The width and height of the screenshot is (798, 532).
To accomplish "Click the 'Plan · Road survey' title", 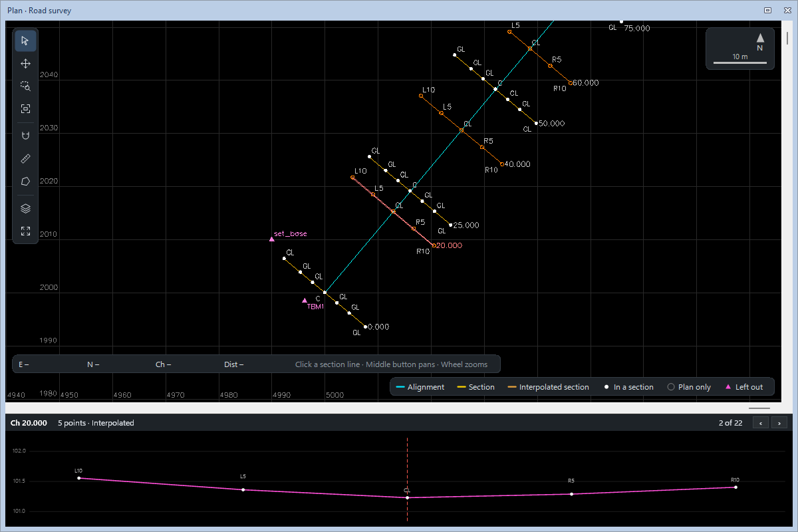I will (x=39, y=11).
